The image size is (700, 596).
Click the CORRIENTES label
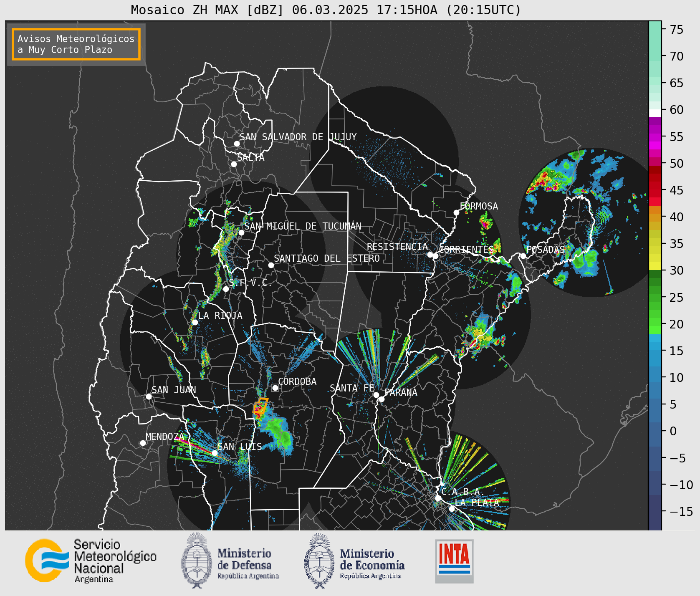(x=466, y=250)
